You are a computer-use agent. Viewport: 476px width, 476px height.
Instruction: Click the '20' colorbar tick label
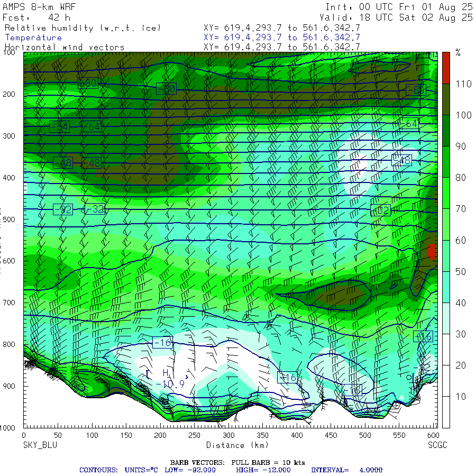(461, 365)
